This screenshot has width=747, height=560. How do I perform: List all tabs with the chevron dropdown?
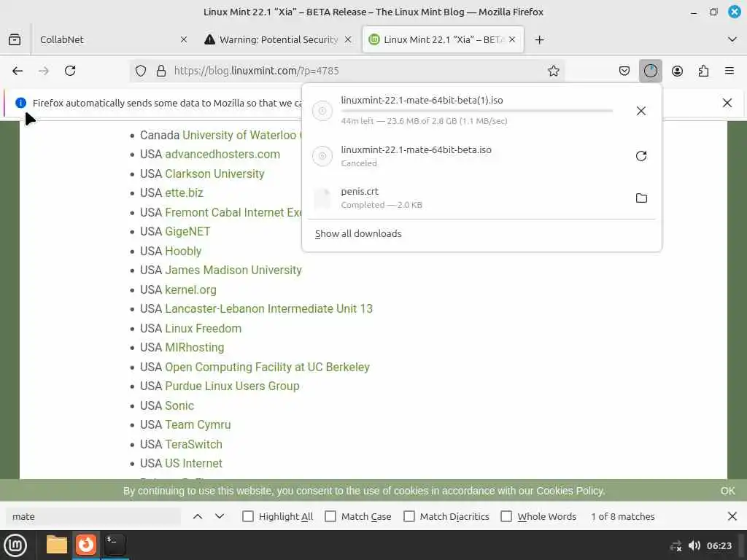click(x=732, y=39)
